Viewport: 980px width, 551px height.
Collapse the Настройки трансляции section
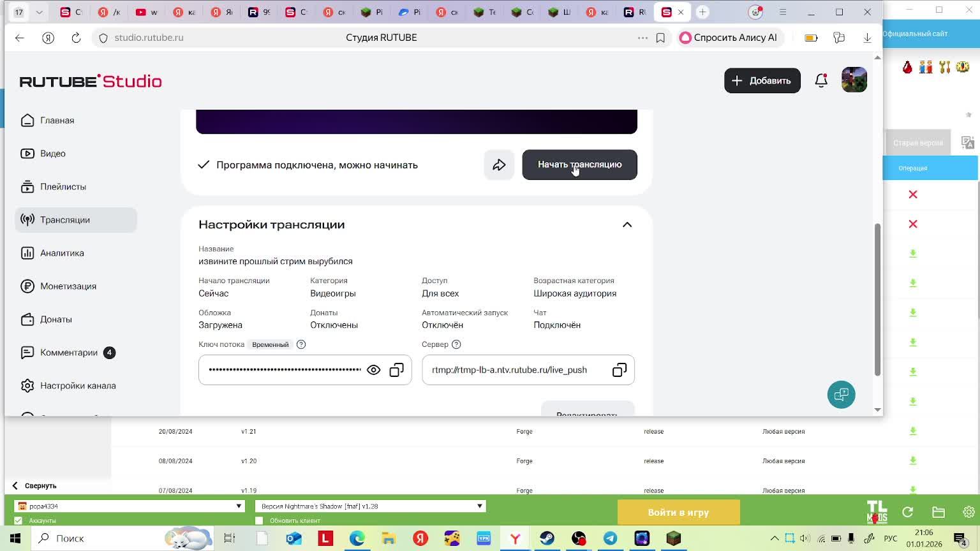(627, 224)
